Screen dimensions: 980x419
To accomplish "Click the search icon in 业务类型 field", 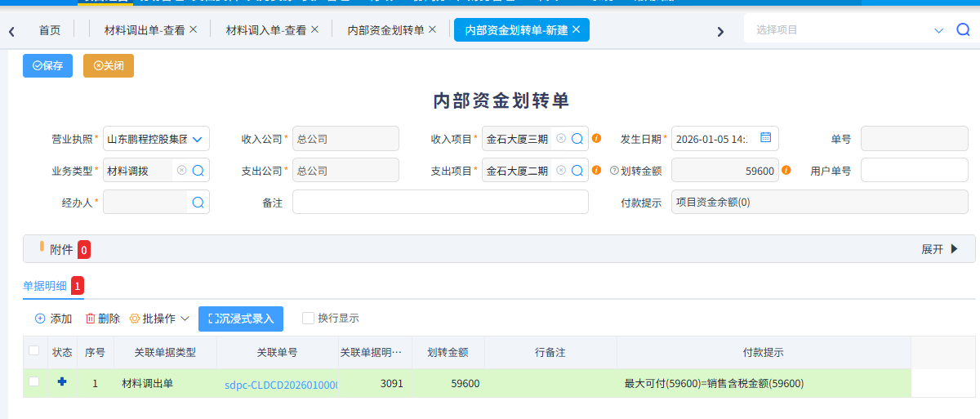I will click(198, 171).
